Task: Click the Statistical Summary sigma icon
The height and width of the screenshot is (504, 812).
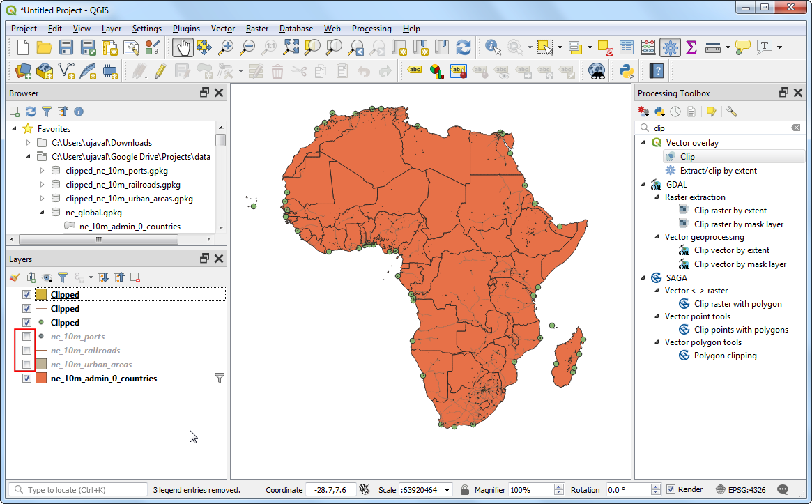Action: tap(691, 47)
